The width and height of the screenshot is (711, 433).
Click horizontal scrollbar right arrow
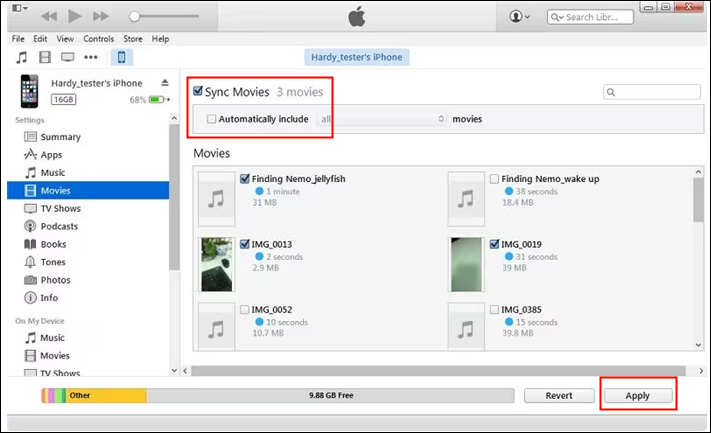pyautogui.click(x=701, y=371)
